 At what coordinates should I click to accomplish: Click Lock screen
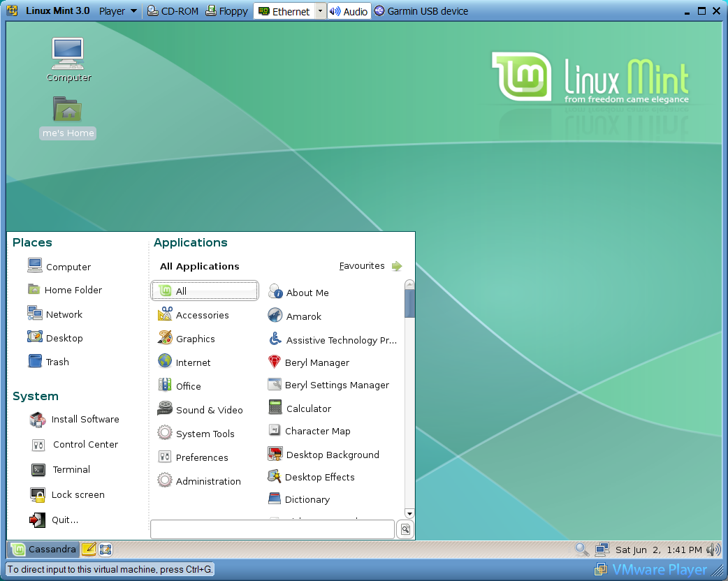point(67,494)
